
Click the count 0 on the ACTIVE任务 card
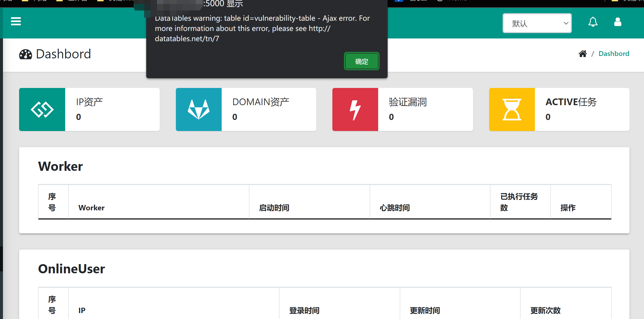[548, 117]
